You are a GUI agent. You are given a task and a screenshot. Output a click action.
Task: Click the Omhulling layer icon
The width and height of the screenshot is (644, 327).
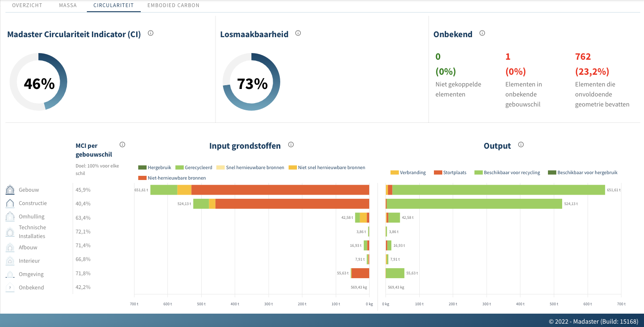pos(10,217)
